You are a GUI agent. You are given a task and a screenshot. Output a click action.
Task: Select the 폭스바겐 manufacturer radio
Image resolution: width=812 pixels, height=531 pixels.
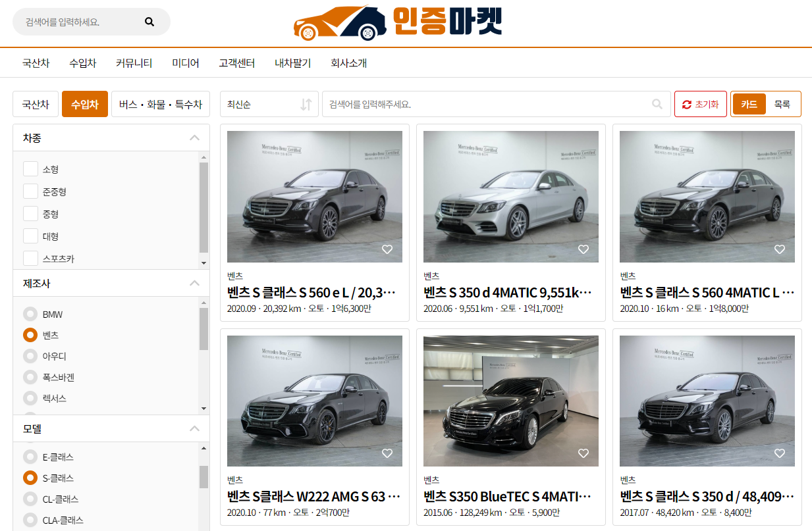30,377
